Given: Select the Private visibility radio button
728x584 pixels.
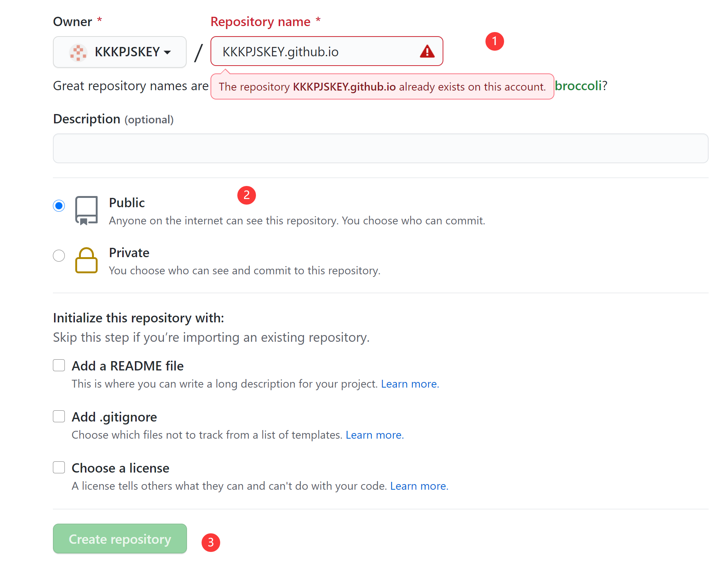Looking at the screenshot, I should tap(59, 256).
